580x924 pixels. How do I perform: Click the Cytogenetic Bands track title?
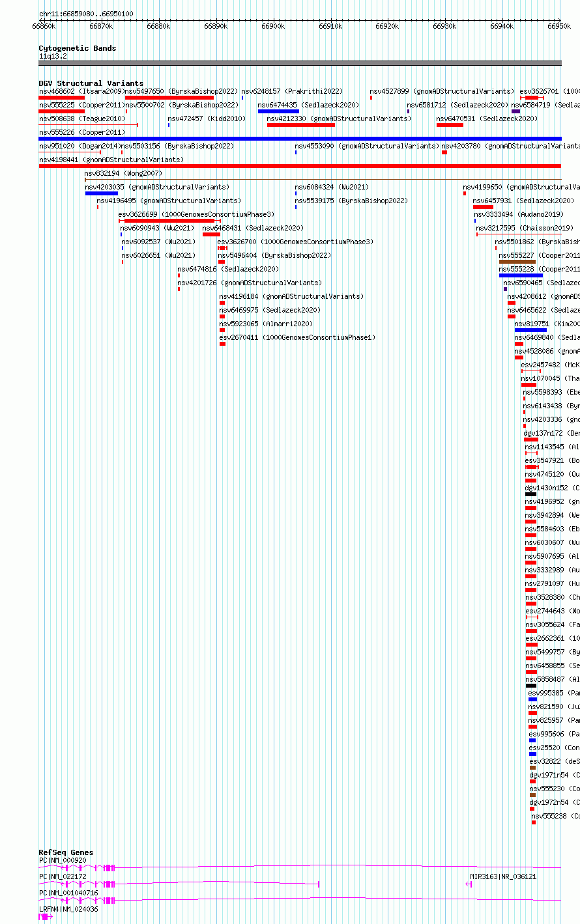[x=77, y=48]
